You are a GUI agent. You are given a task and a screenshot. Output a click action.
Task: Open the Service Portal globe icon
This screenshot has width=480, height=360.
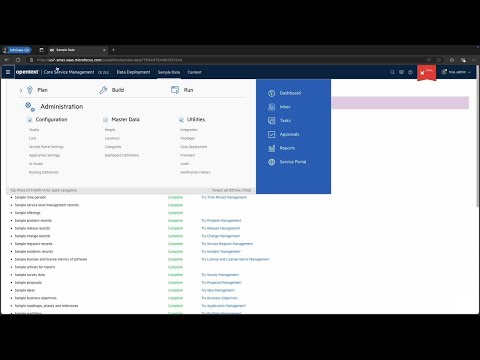tap(272, 162)
